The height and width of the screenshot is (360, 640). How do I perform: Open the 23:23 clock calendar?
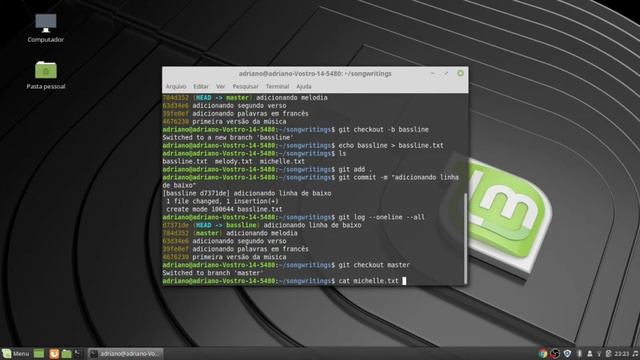[x=622, y=353]
